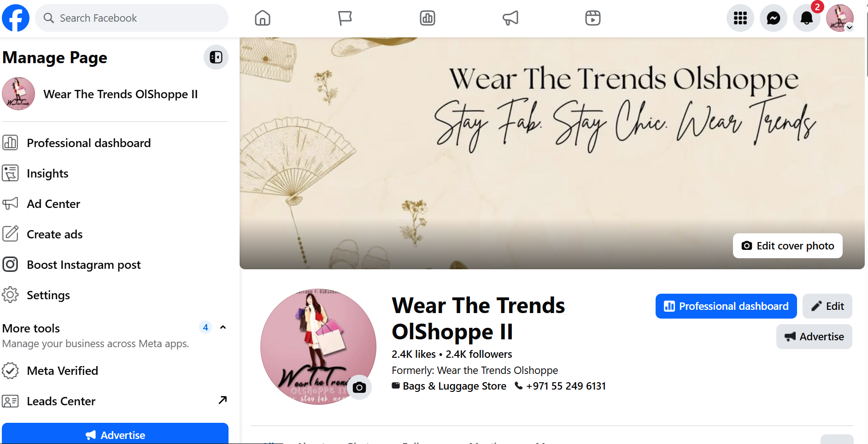Open the account profile menu avatar
Image resolution: width=868 pixels, height=444 pixels.
point(840,18)
